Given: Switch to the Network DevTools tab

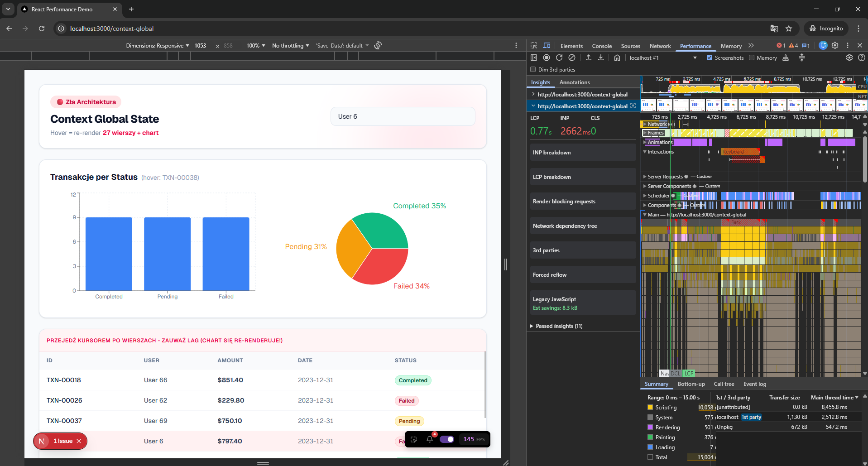Looking at the screenshot, I should [660, 46].
